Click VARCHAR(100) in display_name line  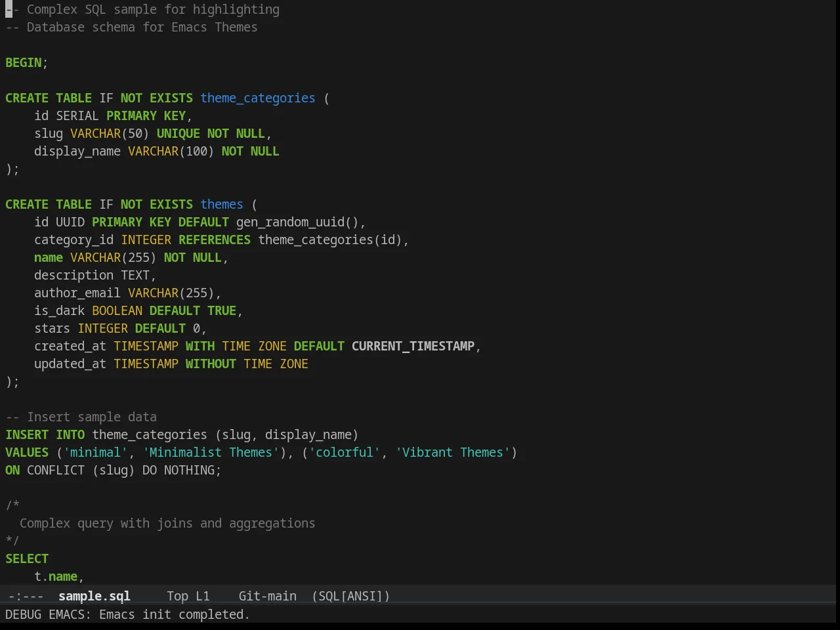tap(171, 151)
